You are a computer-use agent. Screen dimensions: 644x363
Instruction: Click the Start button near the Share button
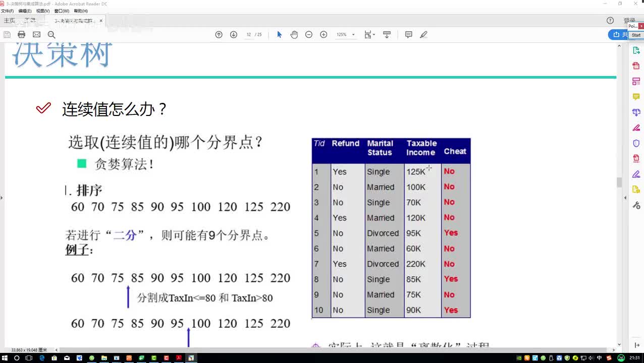pyautogui.click(x=636, y=35)
